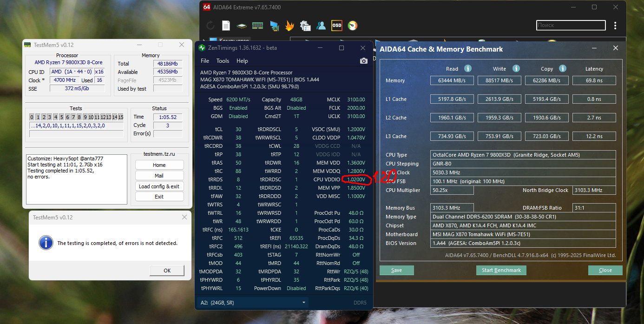644x324 pixels.
Task: Click the user silhouette icon in AIDA64 toolbar
Action: pyautogui.click(x=321, y=26)
